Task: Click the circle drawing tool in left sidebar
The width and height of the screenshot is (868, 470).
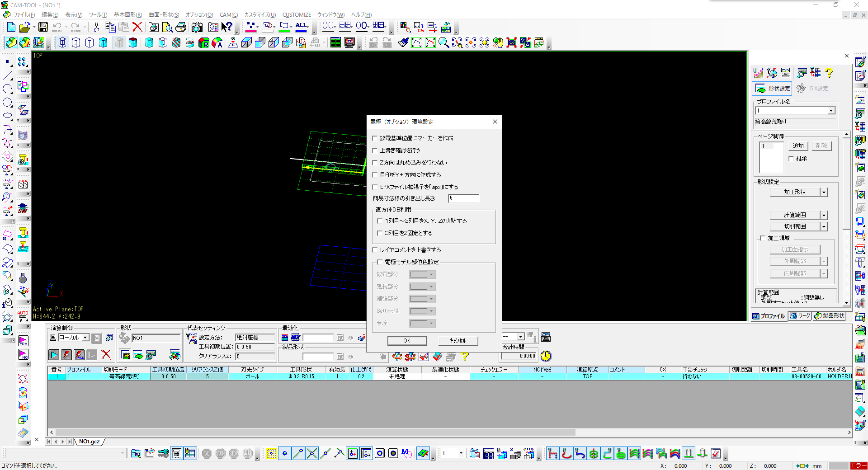Action: 8,102
